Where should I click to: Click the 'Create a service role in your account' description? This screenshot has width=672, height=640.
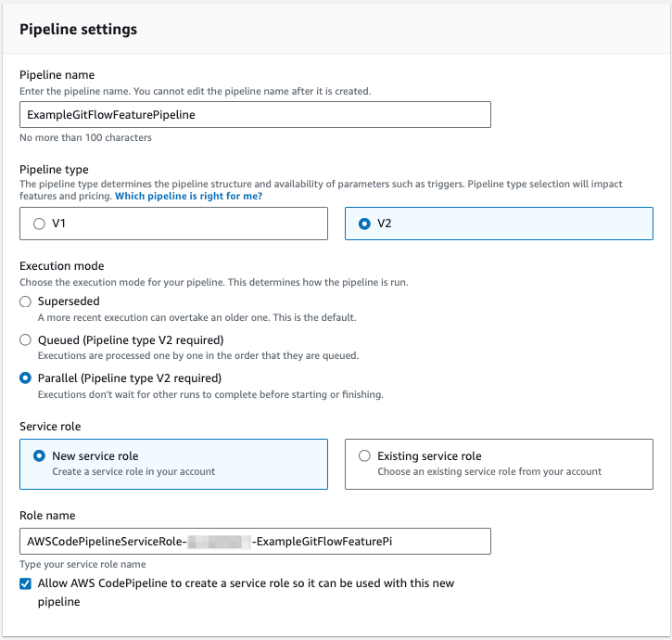tap(135, 471)
